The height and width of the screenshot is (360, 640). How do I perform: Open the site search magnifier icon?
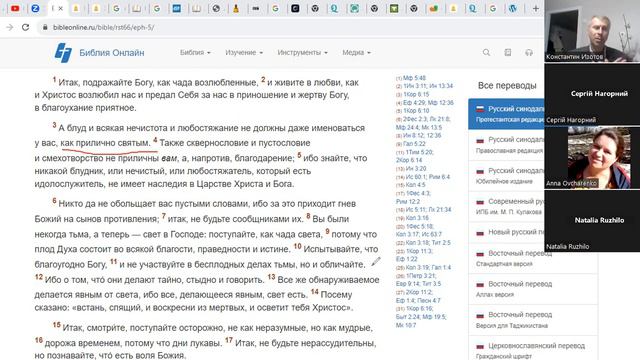486,52
